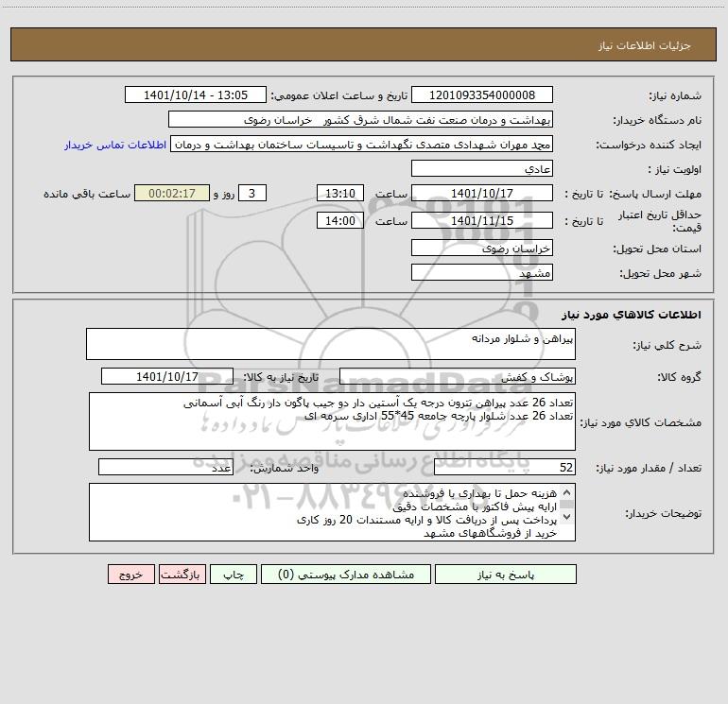Click 'اطلاعات کالاهای مورد نیاز' section heading
Viewport: 728px width, 704px height.
click(x=631, y=315)
